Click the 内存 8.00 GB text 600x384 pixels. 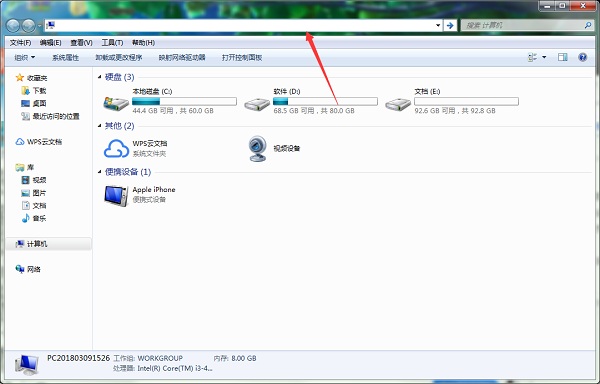[235, 358]
